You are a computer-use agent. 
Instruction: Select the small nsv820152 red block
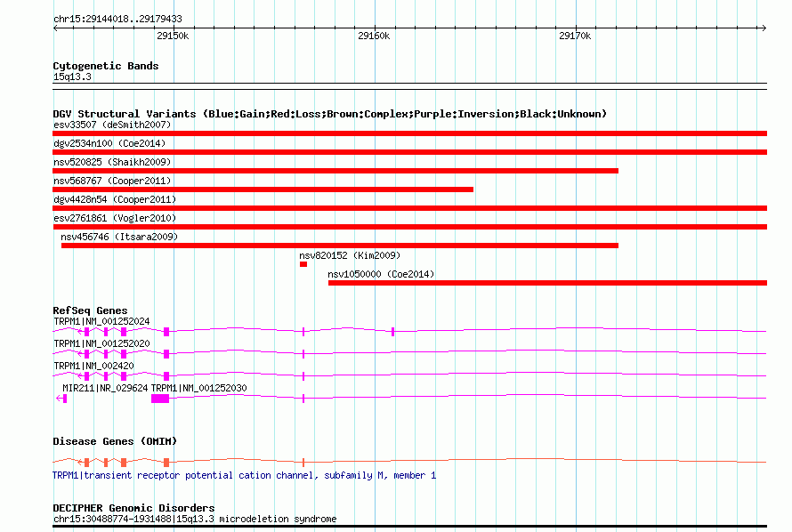point(303,264)
